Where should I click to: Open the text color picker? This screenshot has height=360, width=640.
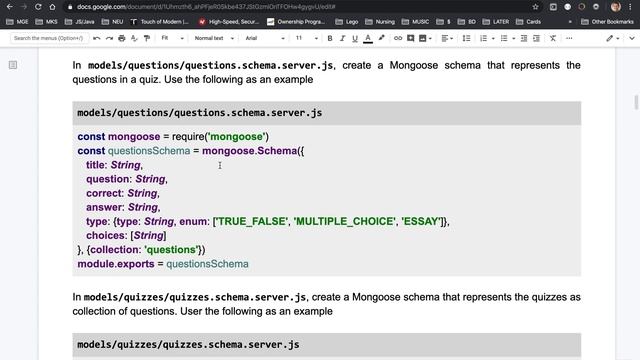pos(368,38)
